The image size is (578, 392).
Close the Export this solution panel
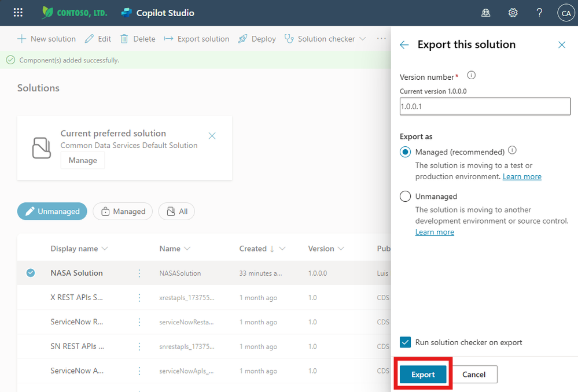coord(562,45)
